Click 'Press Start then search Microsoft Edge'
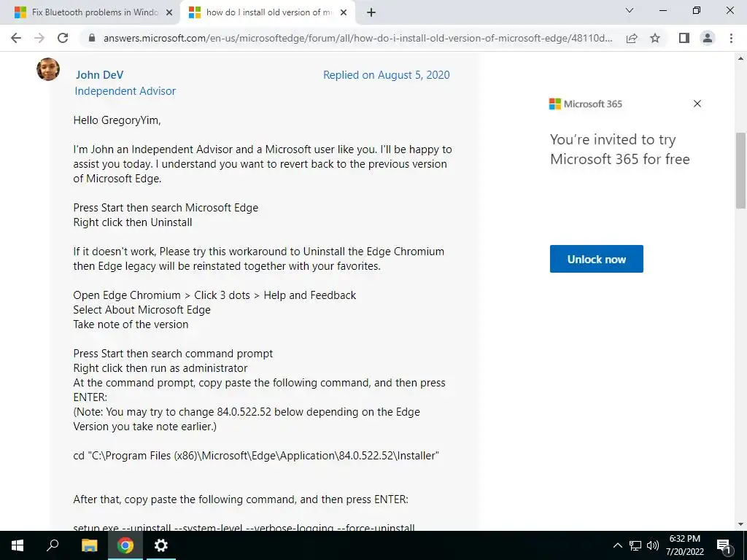This screenshot has height=560, width=747. coord(166,208)
